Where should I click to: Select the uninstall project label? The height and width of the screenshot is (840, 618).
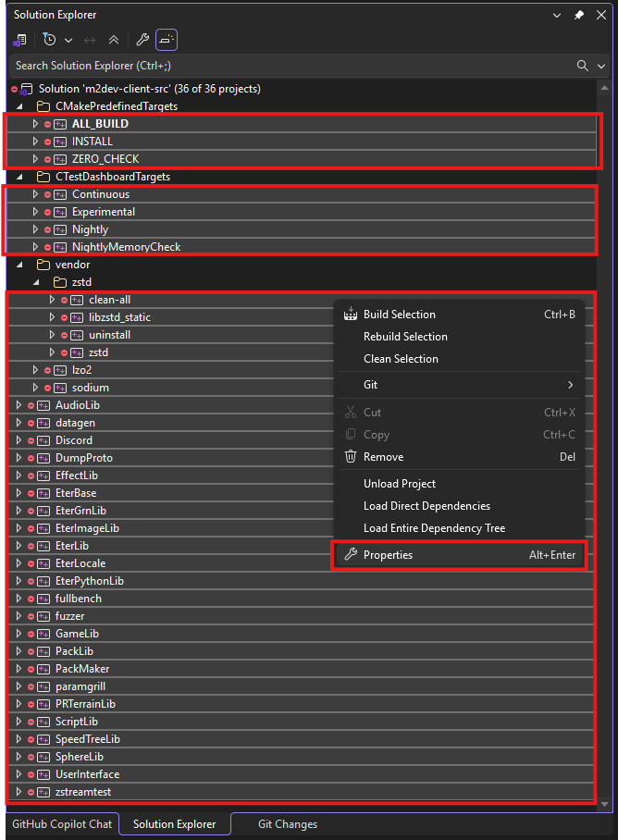(109, 335)
